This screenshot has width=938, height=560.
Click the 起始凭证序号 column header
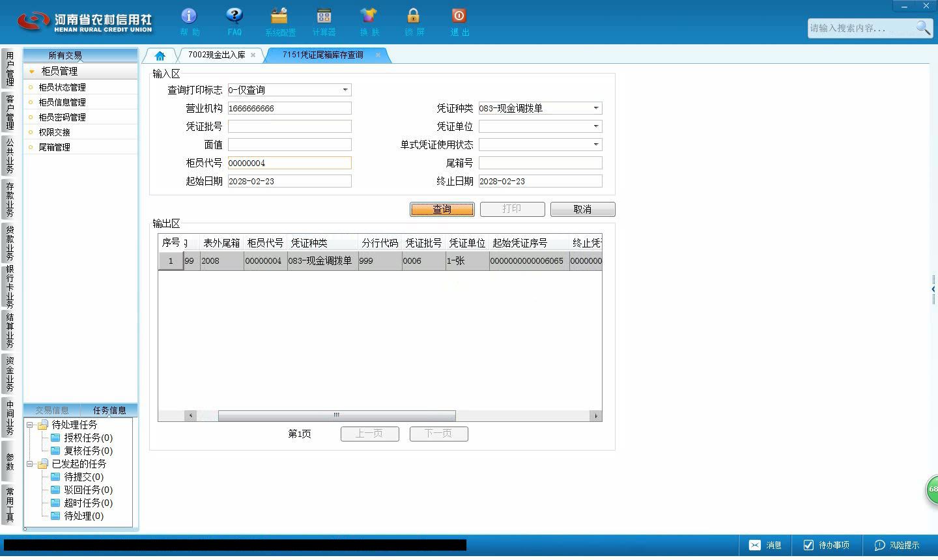click(529, 243)
